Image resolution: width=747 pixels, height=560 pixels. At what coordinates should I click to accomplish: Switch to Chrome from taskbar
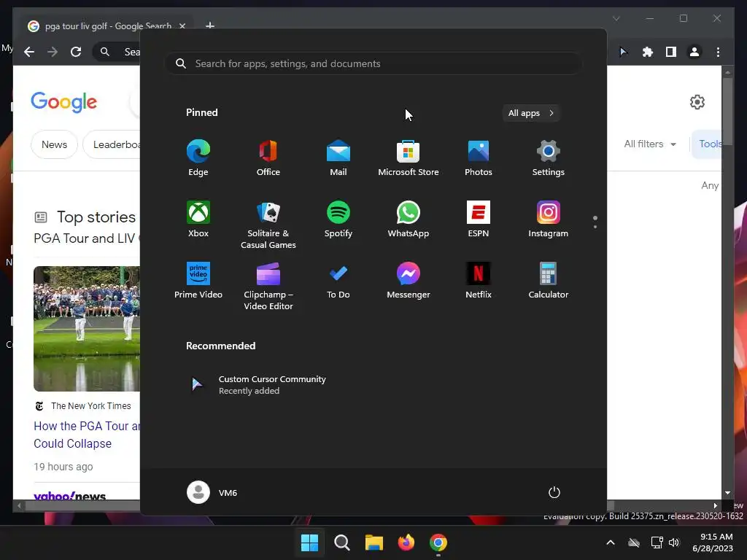438,542
